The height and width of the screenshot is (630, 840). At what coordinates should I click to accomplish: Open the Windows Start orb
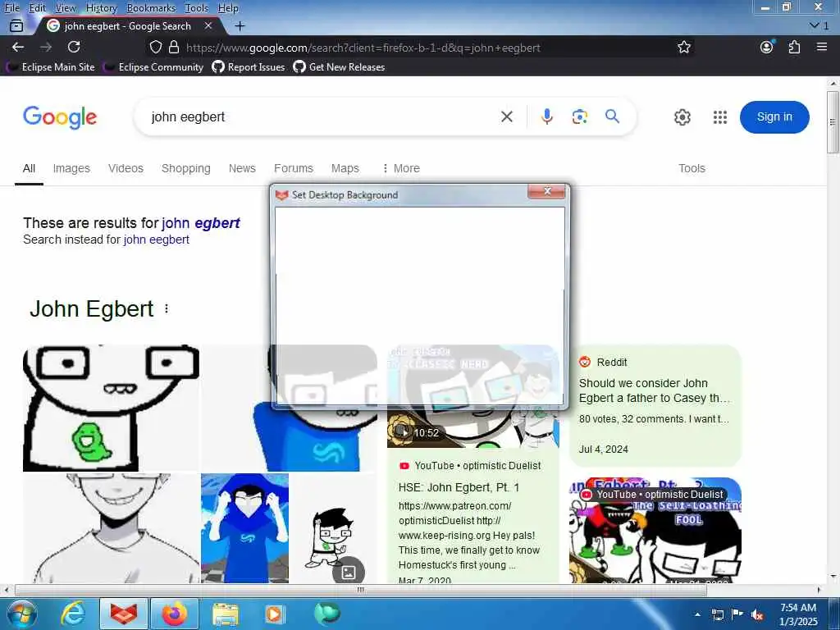[x=22, y=614]
